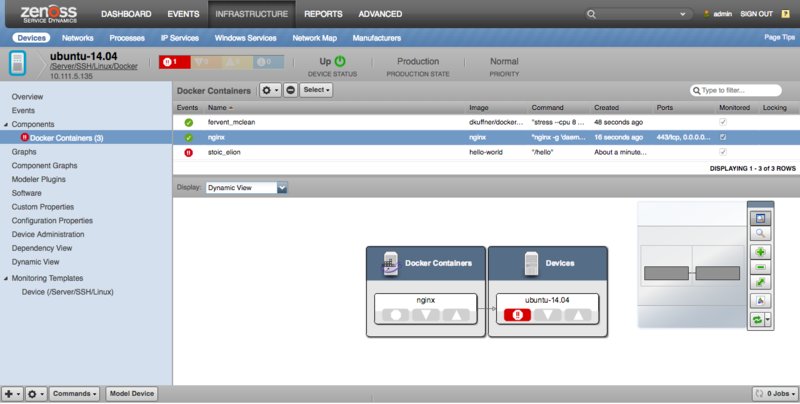This screenshot has width=800, height=404.
Task: Zoom out with the green minus icon
Action: [x=760, y=267]
